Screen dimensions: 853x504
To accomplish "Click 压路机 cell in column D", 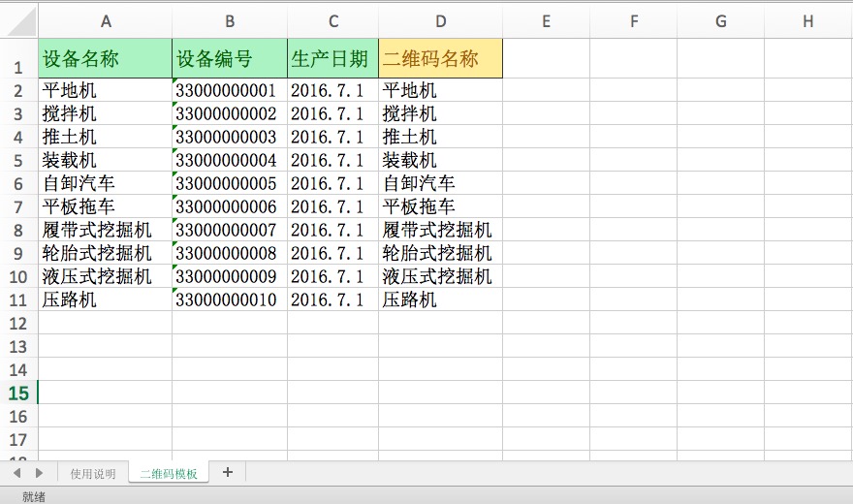I will [440, 299].
